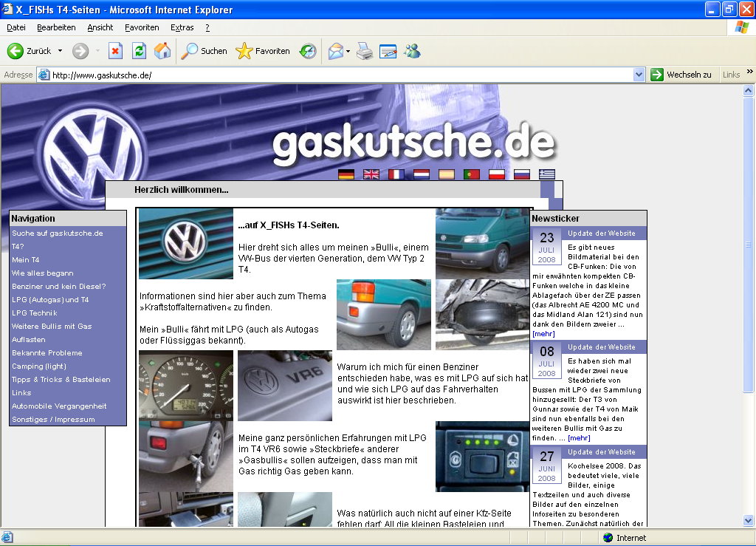Open the History (Verlauf) icon
This screenshot has width=756, height=546.
[308, 51]
